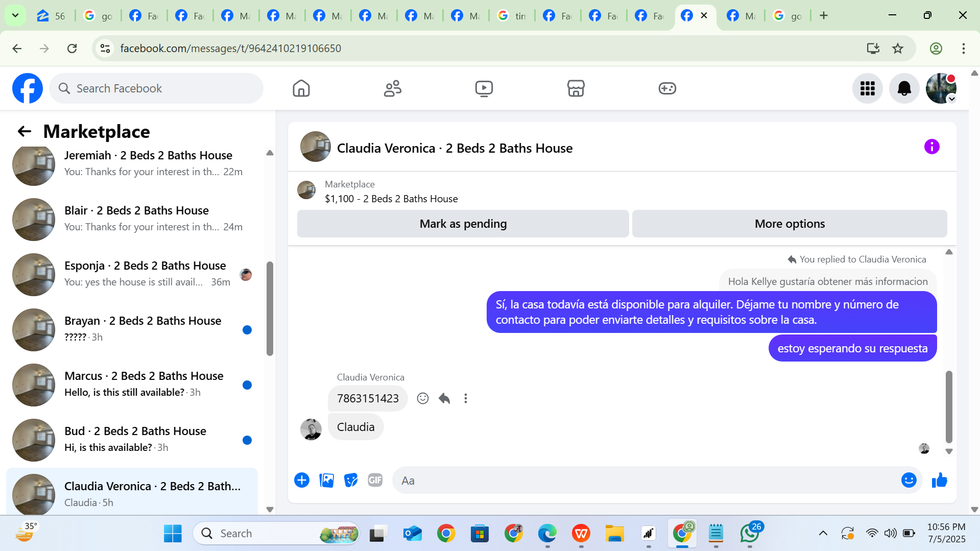Screen dimensions: 980x551
Task: Switch to the last 'go' Google tab
Action: (787, 16)
